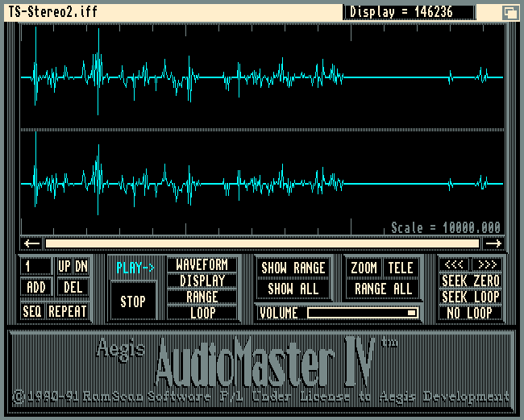Click the UP sequence button
Screen dimensions: 524x420
64,267
